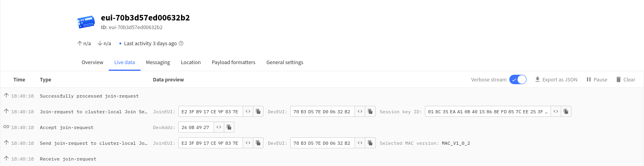This screenshot has height=166, width=644.
Task: Disable the Verbose stream toggle
Action: (x=518, y=79)
